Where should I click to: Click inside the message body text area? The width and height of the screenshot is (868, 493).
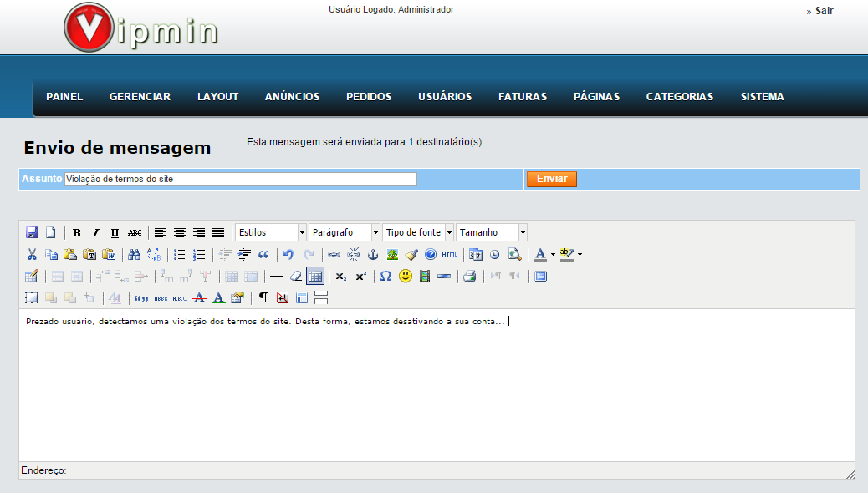click(437, 385)
